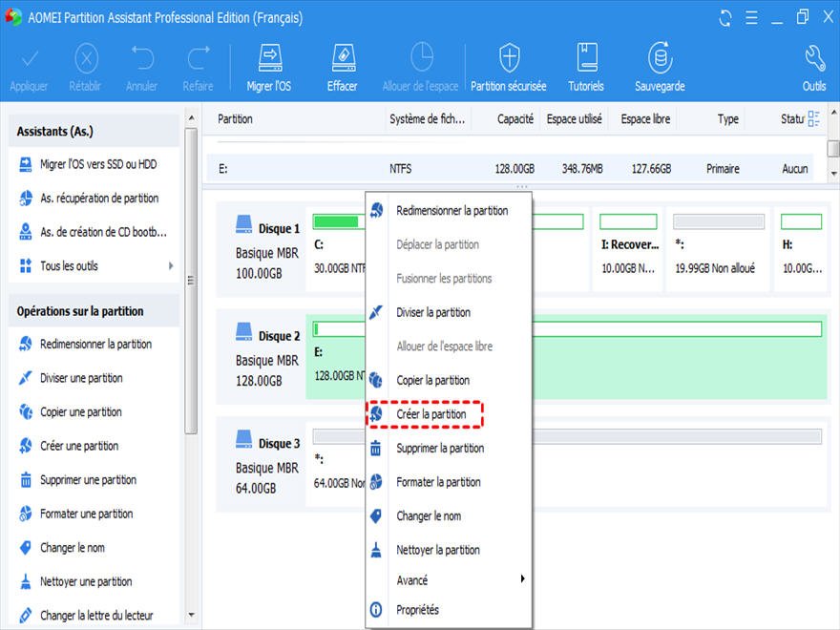Choose Diviser la partition from the context menu
This screenshot has height=630, width=840.
[449, 312]
